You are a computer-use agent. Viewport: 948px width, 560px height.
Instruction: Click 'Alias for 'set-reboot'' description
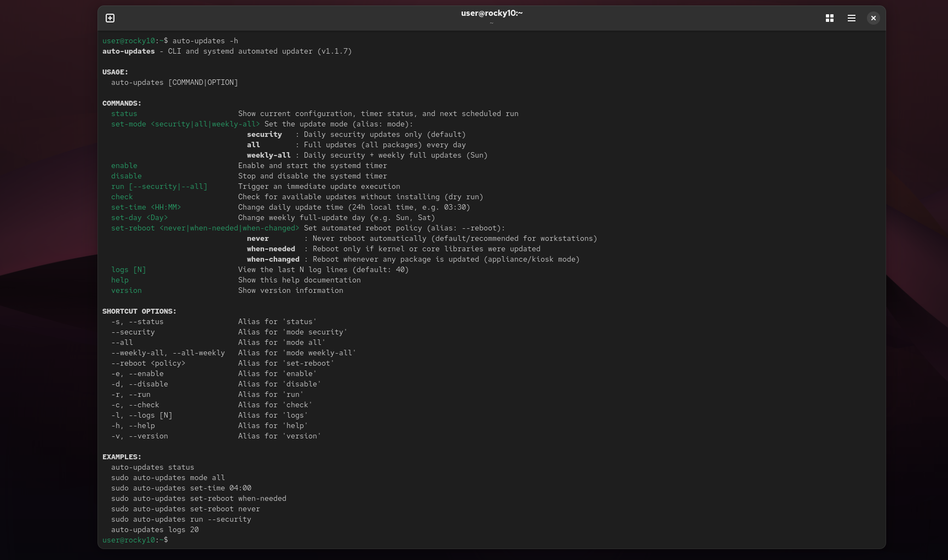click(x=286, y=363)
